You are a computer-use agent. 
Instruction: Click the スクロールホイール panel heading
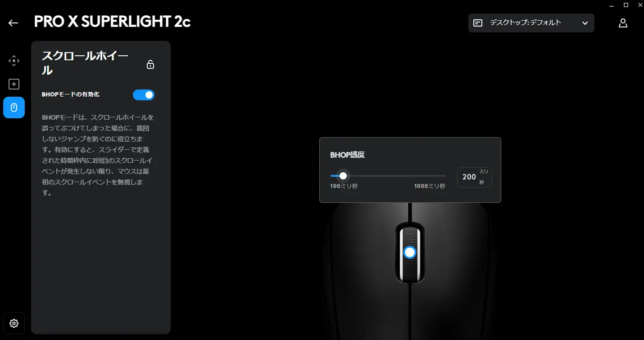86,63
